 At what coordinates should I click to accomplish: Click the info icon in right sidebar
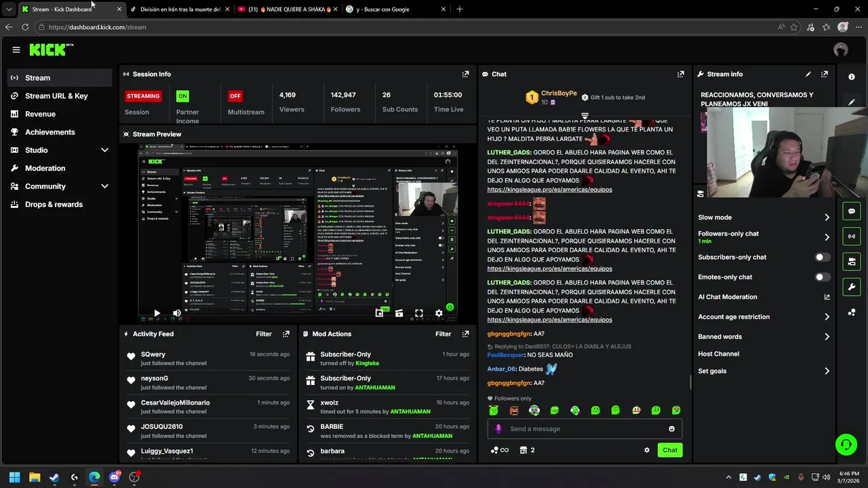[x=852, y=77]
